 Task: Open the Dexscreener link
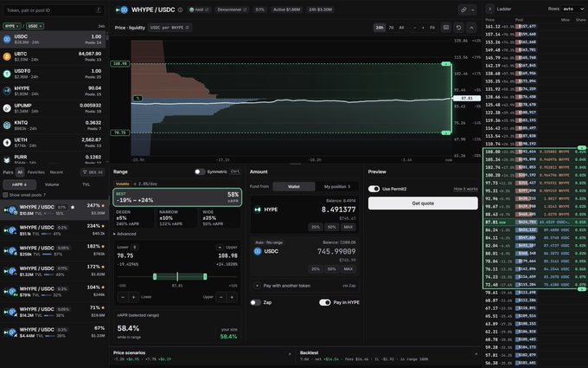point(232,10)
